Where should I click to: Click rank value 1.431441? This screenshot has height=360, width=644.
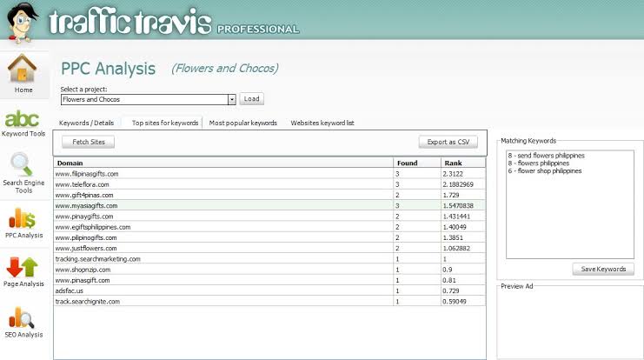coord(456,217)
